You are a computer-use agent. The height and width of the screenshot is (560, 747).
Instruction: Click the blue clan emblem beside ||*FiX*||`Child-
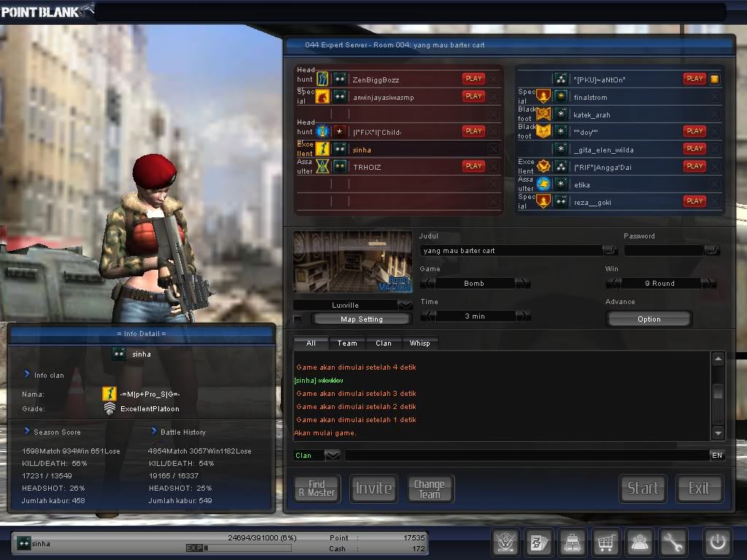coord(322,131)
